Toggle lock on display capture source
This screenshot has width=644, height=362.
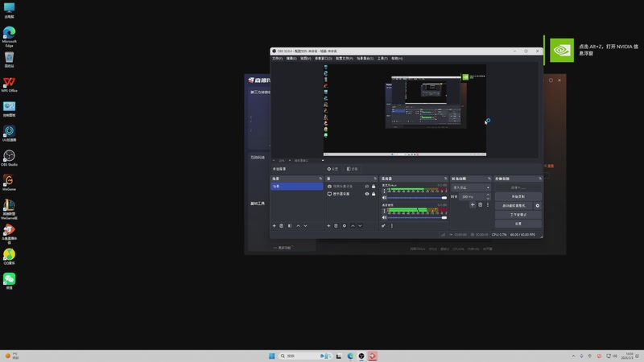pyautogui.click(x=374, y=194)
